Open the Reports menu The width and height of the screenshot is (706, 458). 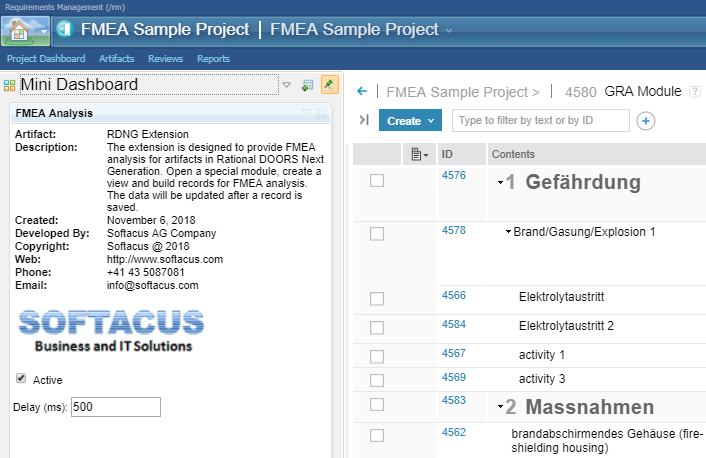[x=213, y=59]
